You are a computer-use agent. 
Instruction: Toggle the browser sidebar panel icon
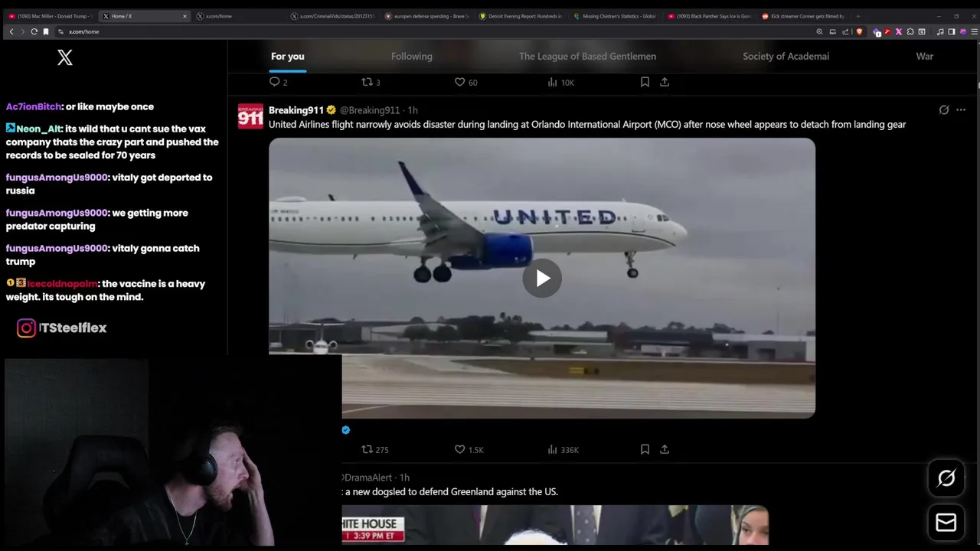(x=952, y=31)
